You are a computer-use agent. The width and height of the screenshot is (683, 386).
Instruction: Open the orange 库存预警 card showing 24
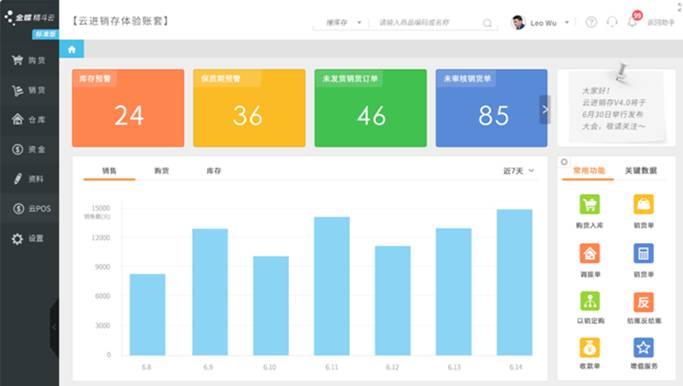tap(128, 108)
